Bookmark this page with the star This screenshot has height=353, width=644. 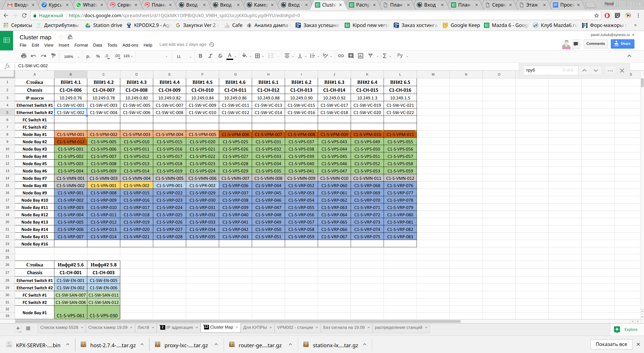(596, 15)
